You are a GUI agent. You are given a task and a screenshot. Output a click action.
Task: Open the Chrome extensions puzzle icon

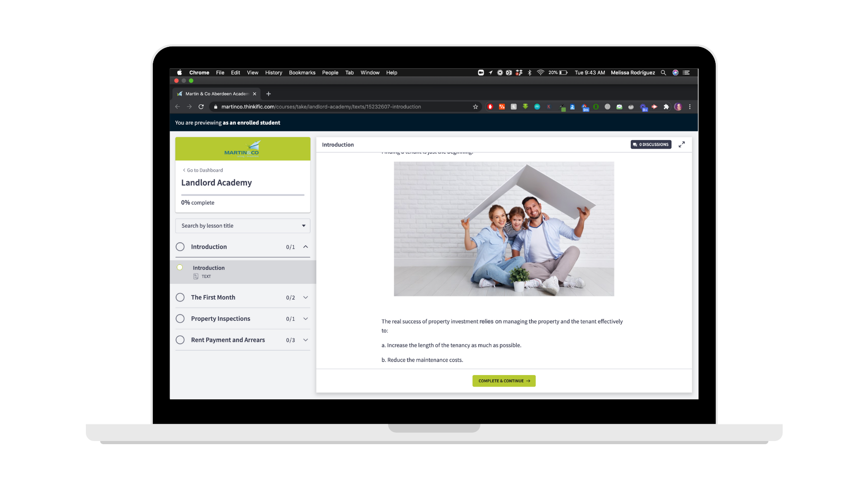pos(666,107)
